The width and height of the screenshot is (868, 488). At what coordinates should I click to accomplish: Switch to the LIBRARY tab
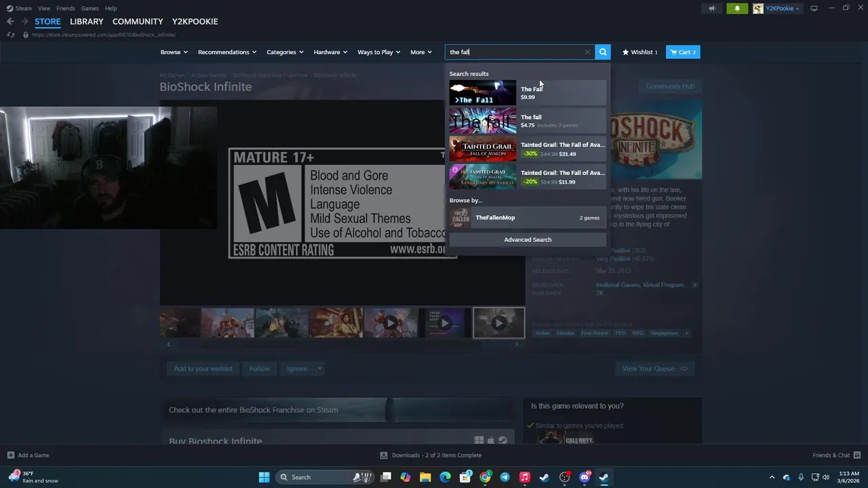tap(87, 22)
